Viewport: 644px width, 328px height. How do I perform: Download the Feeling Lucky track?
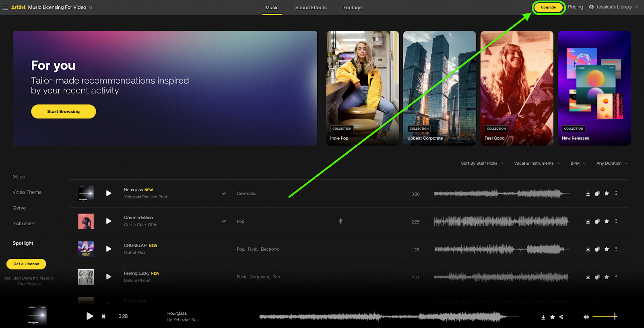pyautogui.click(x=588, y=277)
